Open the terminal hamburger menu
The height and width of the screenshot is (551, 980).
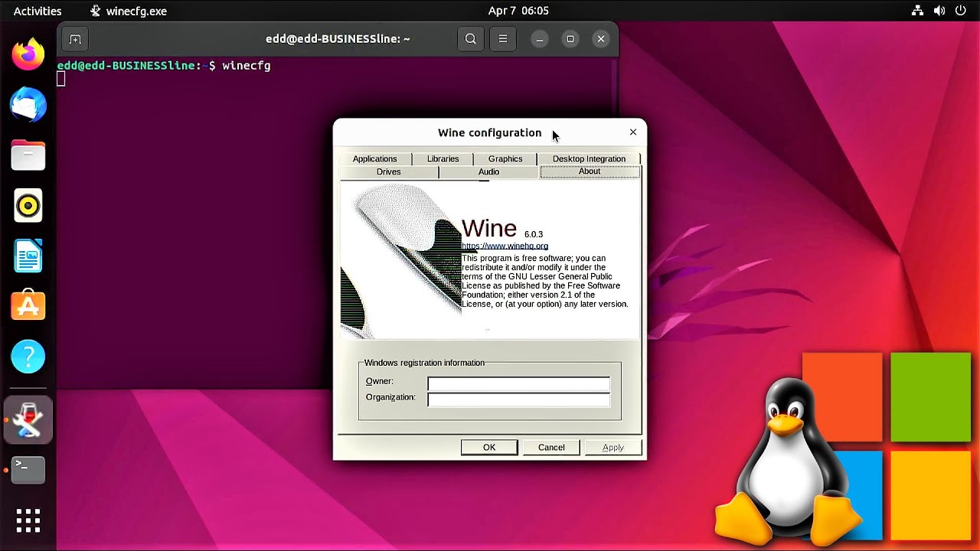tap(503, 39)
